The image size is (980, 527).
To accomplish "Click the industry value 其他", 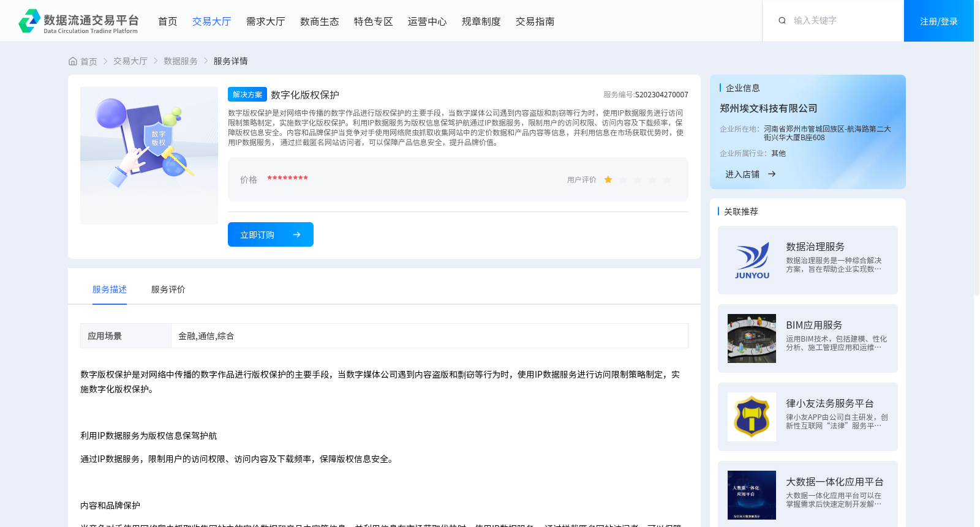I will (x=778, y=154).
